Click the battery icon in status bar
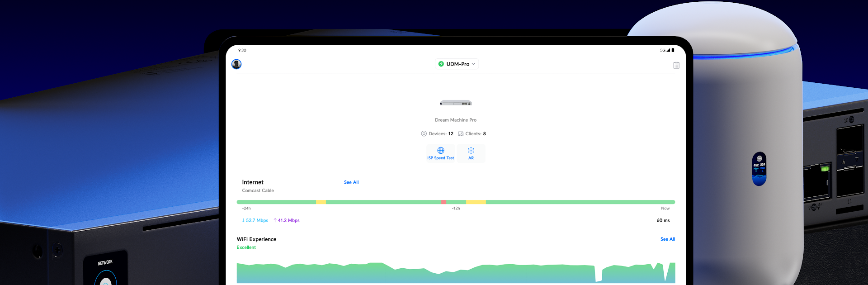Image resolution: width=868 pixels, height=285 pixels. point(673,50)
